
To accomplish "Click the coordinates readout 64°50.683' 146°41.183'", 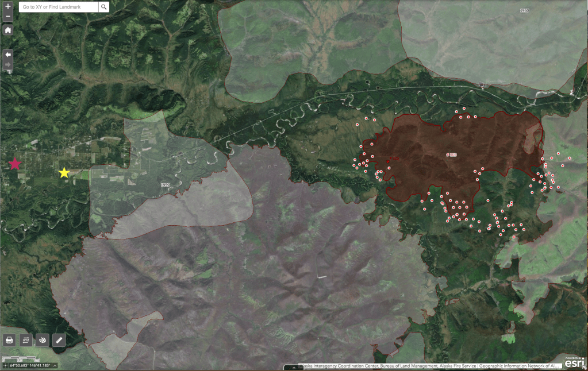I will 31,365.
